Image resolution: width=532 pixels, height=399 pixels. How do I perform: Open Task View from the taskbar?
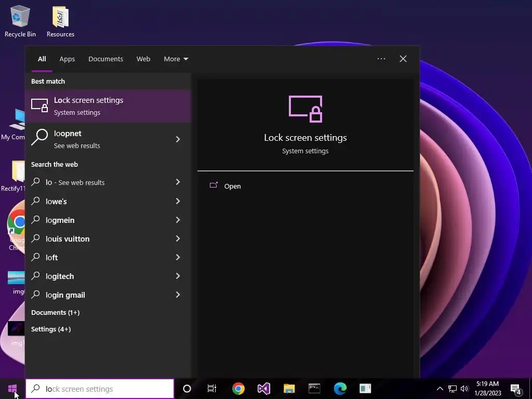coord(212,389)
